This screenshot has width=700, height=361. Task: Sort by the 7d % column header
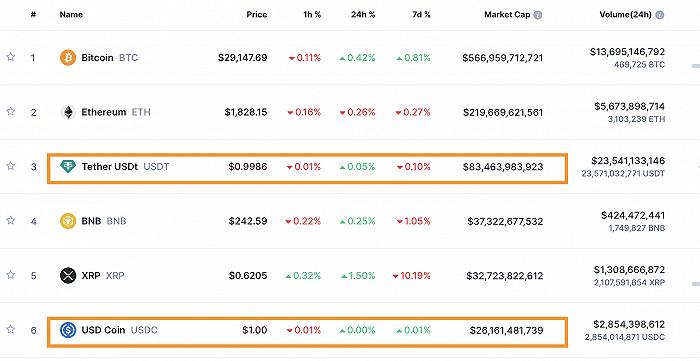tap(420, 14)
